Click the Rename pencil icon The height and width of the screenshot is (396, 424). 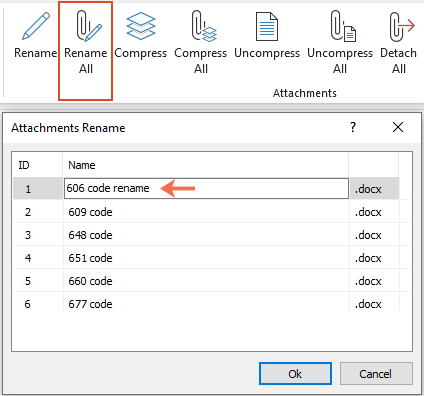click(x=36, y=26)
